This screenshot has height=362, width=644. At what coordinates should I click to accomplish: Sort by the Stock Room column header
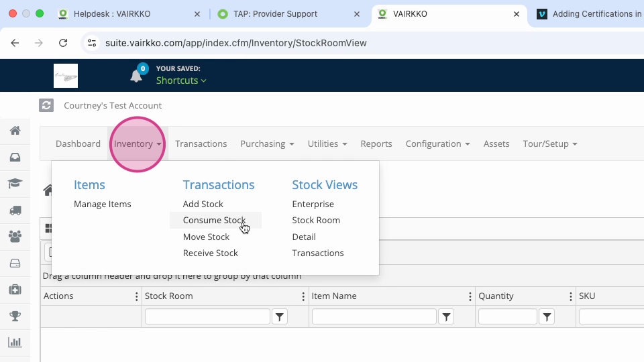coord(169,296)
